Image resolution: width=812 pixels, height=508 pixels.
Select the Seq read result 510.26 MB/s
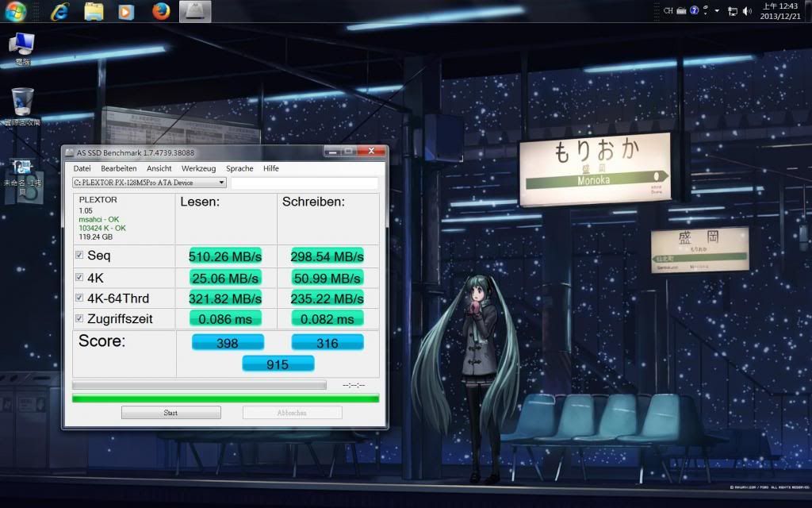[x=225, y=256]
